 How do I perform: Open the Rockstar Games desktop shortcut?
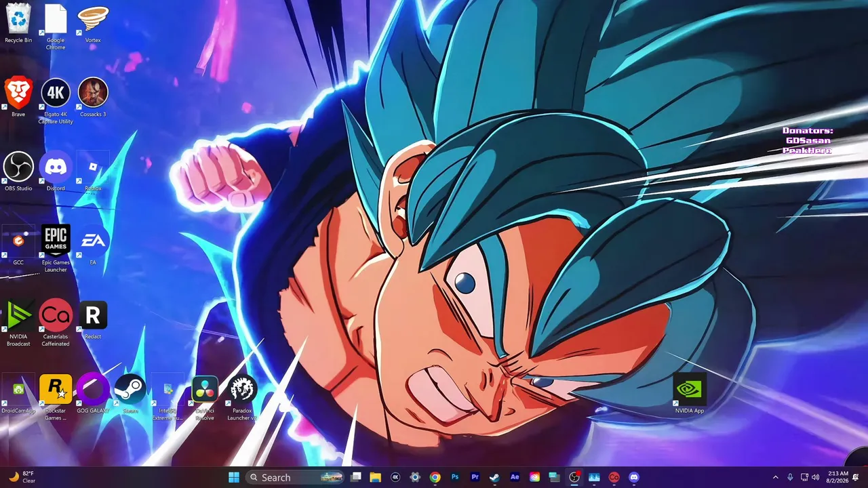point(56,396)
